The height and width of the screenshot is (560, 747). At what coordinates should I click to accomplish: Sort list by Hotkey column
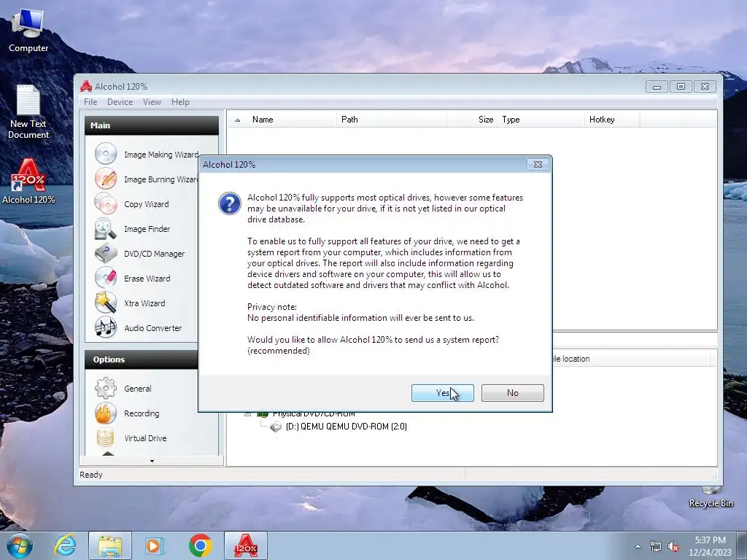pyautogui.click(x=612, y=120)
